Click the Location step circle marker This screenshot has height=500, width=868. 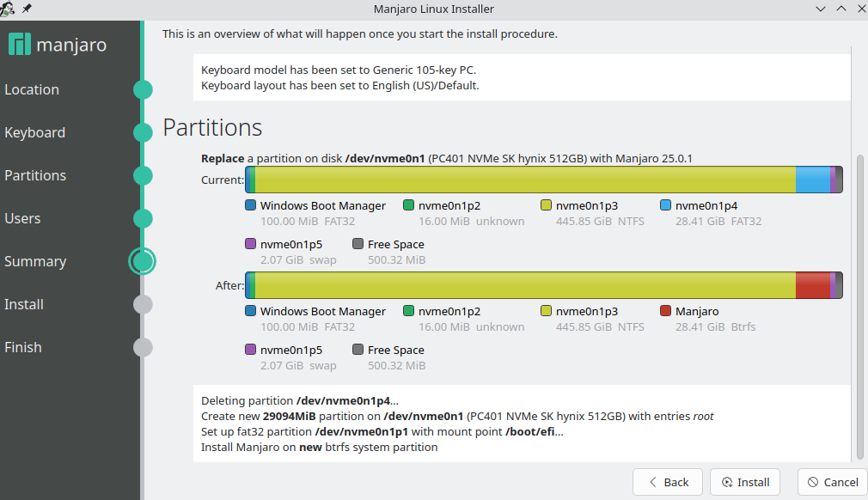pyautogui.click(x=143, y=89)
